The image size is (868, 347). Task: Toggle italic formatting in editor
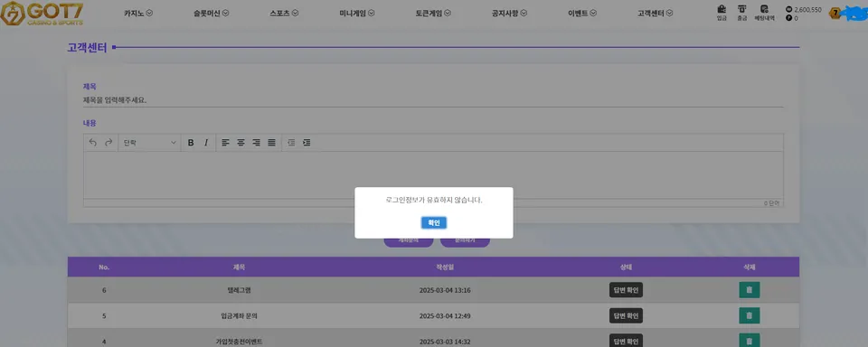[206, 142]
